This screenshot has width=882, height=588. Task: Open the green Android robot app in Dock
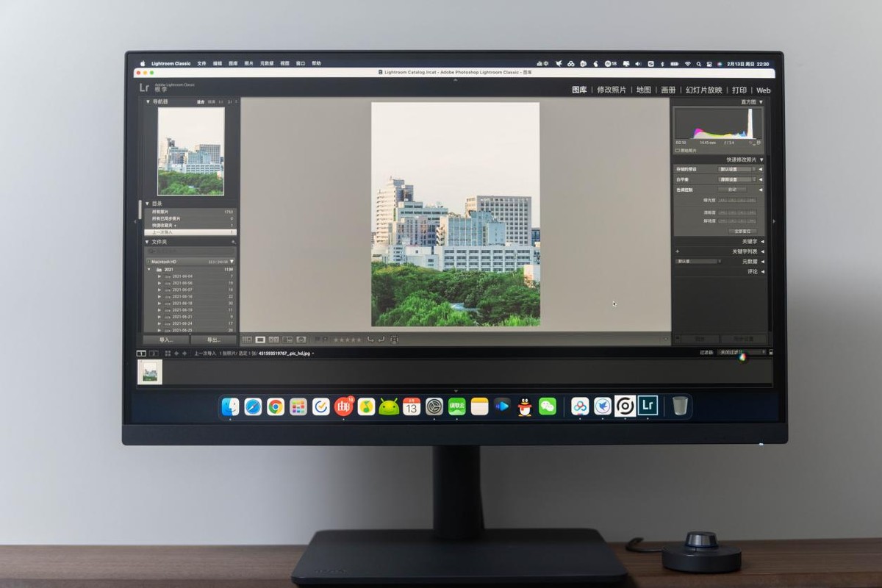[x=389, y=406]
